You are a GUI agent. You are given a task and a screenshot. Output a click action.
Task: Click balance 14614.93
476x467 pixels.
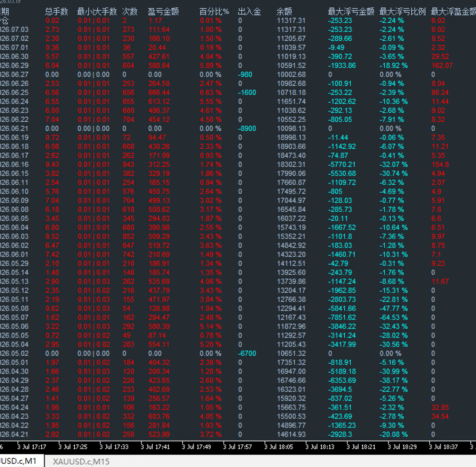(x=291, y=434)
